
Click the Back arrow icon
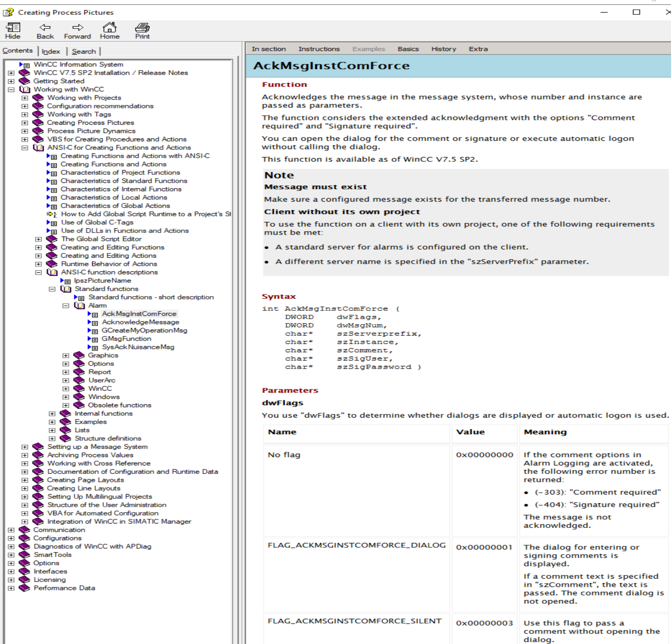pyautogui.click(x=45, y=28)
